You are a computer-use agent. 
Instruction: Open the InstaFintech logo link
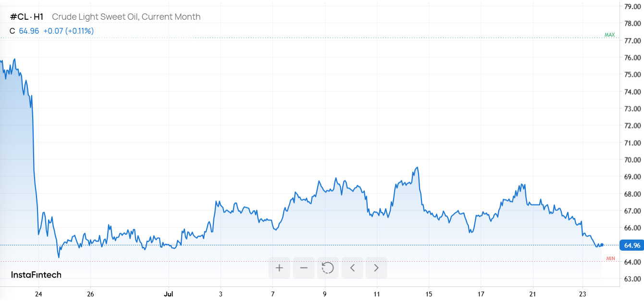tap(36, 275)
